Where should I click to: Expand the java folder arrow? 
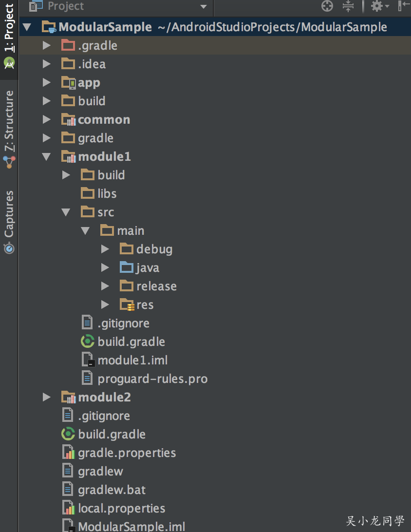pos(105,267)
